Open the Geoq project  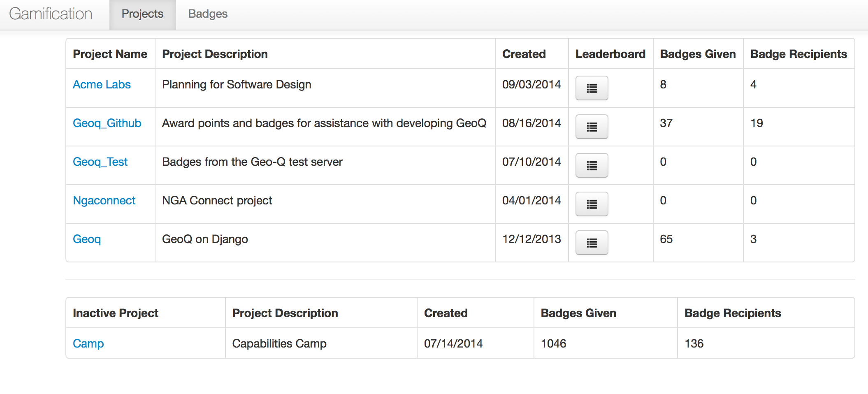coord(87,239)
